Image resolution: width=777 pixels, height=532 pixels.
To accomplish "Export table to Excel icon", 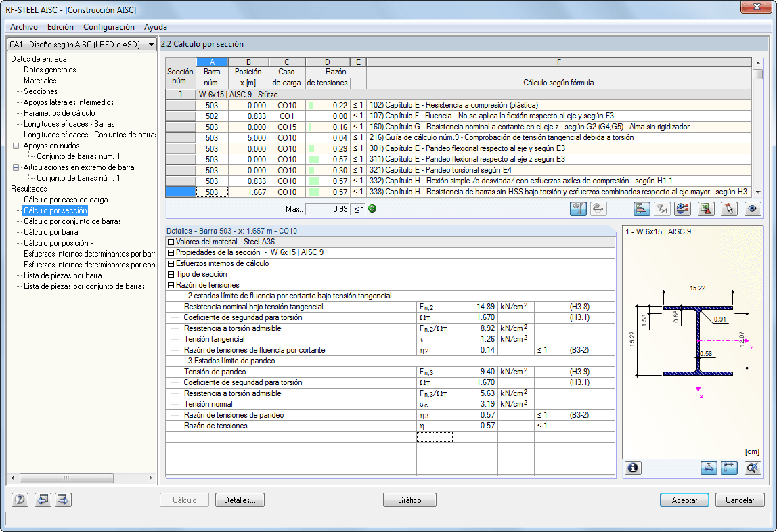I will tap(706, 209).
